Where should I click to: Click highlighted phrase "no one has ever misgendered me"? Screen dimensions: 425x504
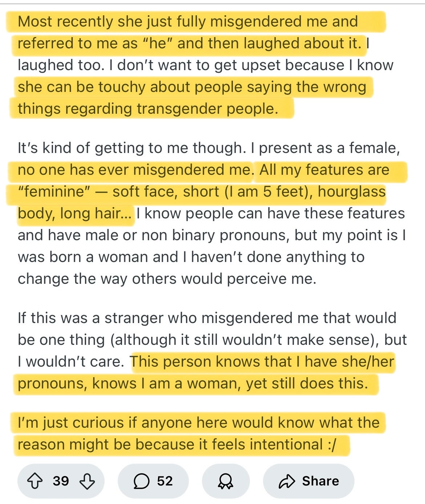(x=134, y=170)
